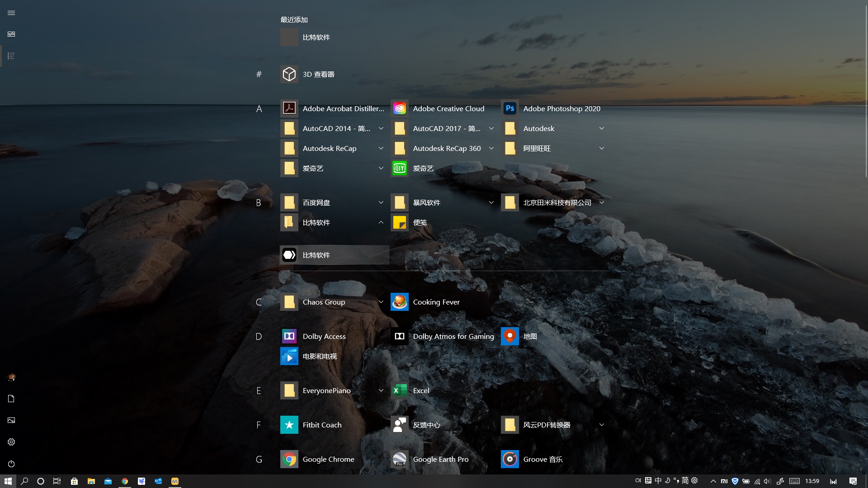Collapse the 比特软件 folder
Image resolution: width=868 pixels, height=488 pixels.
[x=381, y=222]
